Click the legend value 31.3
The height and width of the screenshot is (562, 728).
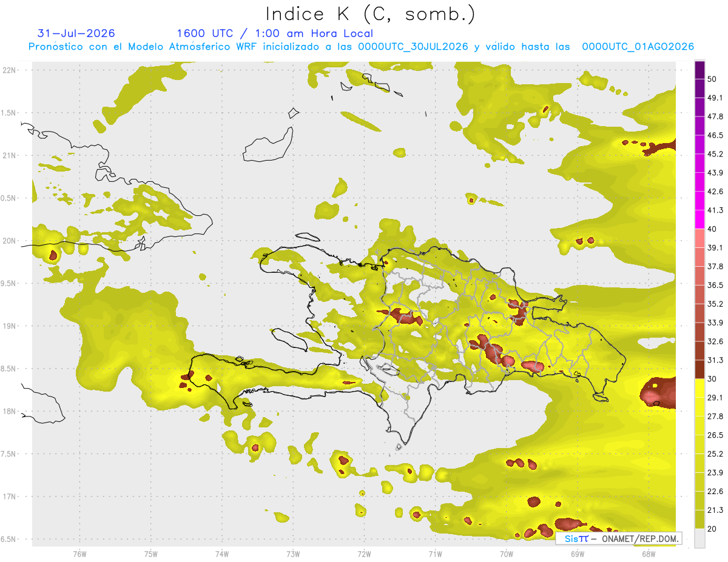tap(715, 360)
